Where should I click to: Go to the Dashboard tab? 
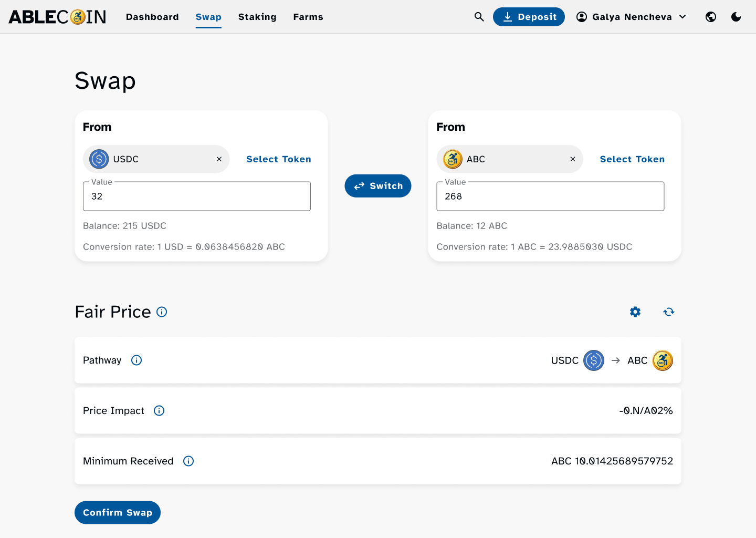pyautogui.click(x=152, y=17)
